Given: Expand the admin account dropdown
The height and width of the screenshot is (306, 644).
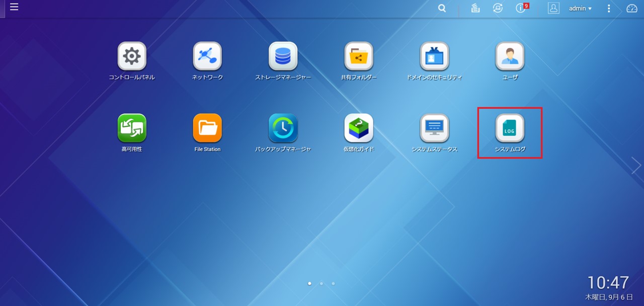Looking at the screenshot, I should (x=580, y=9).
